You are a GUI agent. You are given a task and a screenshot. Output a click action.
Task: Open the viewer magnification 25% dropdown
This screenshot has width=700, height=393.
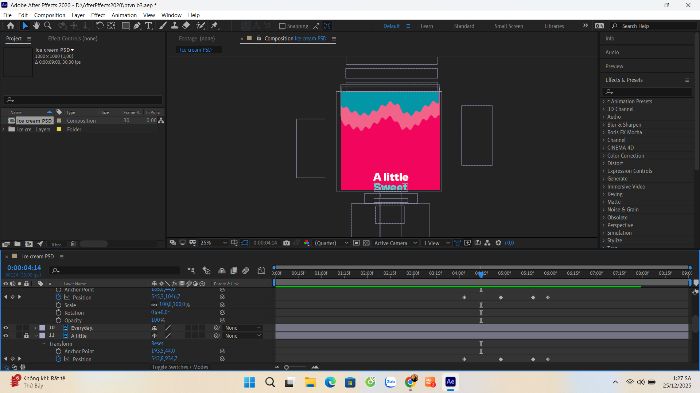(213, 243)
